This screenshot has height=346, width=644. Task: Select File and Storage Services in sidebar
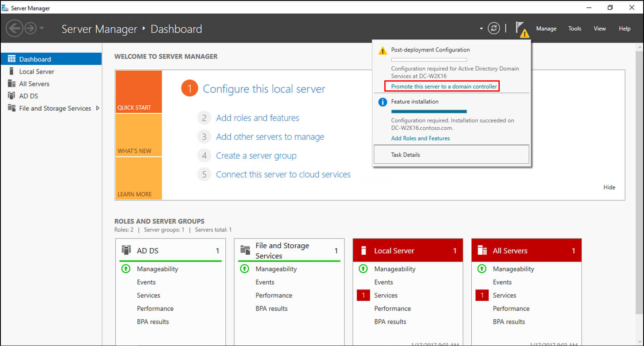pyautogui.click(x=51, y=108)
